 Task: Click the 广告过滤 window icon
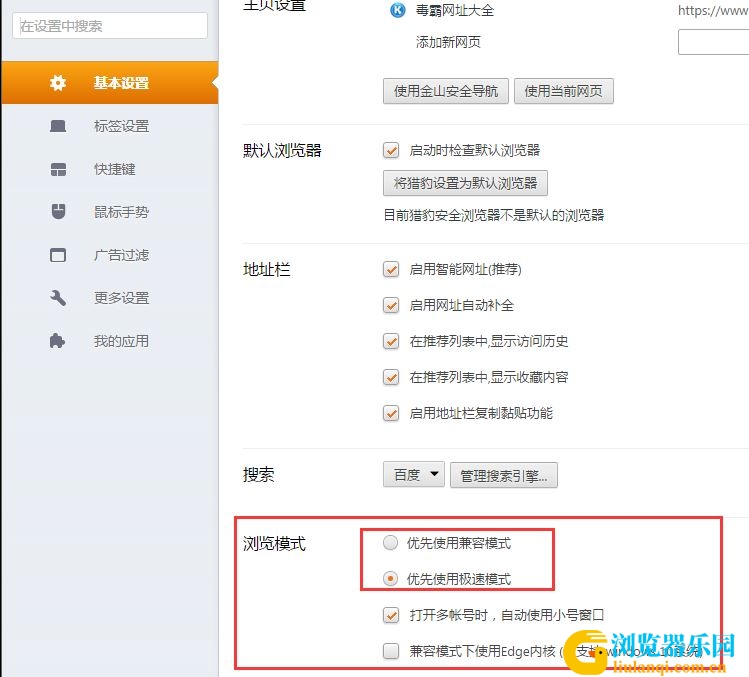(58, 255)
